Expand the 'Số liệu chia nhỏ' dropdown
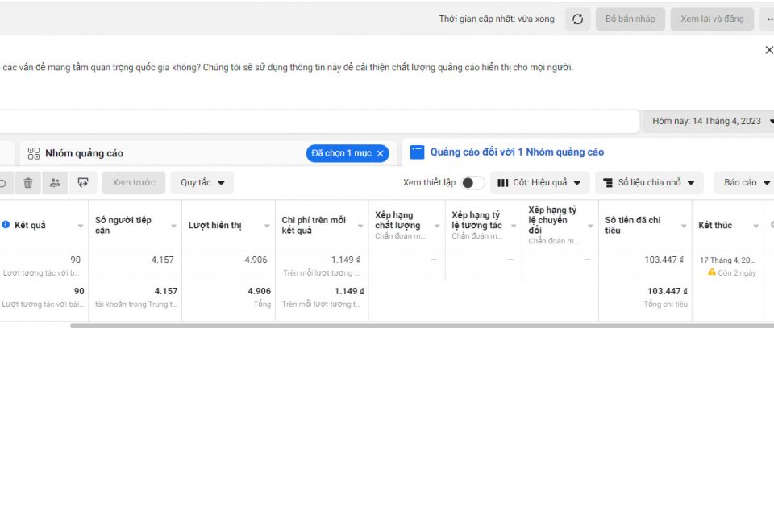774x532 pixels. 649,183
